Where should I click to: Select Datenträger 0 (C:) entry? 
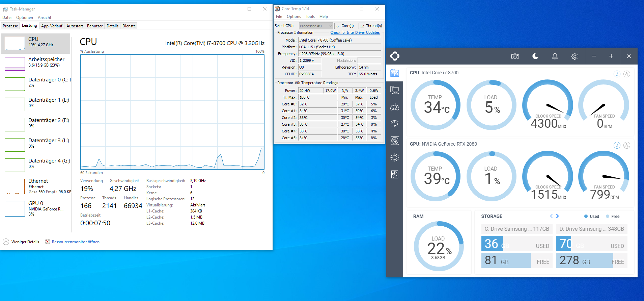point(36,84)
